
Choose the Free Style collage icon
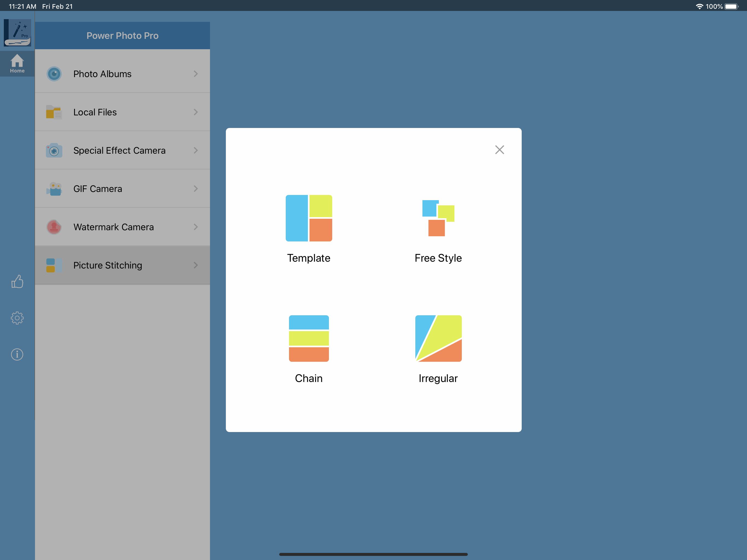click(x=438, y=218)
